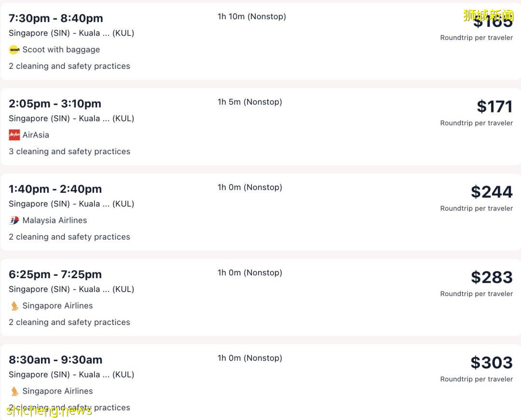Click the $244 Malaysia Airlines price
This screenshot has height=420, width=521.
(492, 192)
